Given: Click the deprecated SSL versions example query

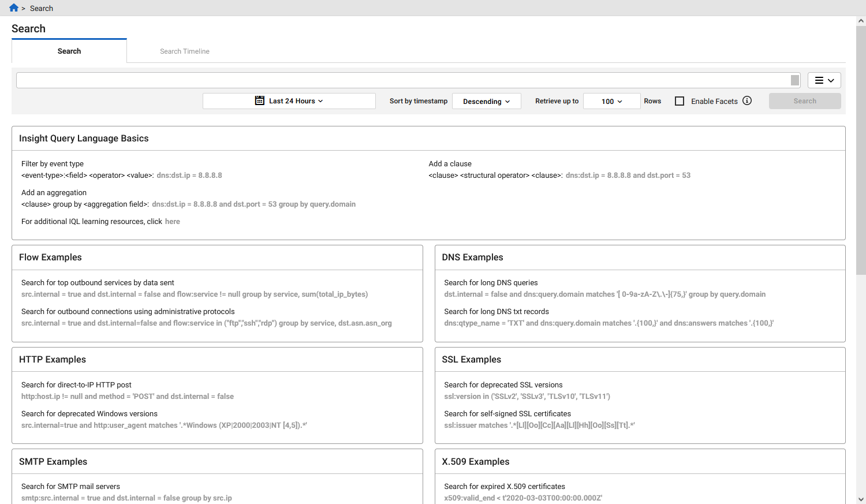Looking at the screenshot, I should click(x=527, y=396).
